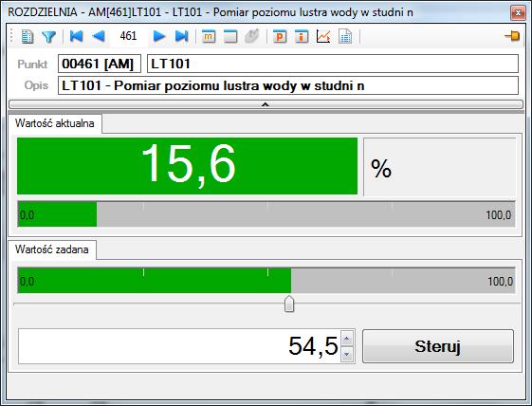Click the current value progress bar

point(266,214)
